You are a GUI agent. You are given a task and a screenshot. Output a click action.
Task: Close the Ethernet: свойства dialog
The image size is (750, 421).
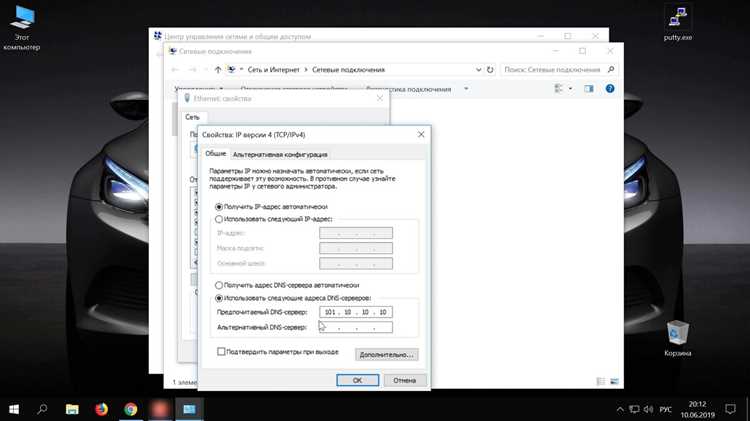(x=380, y=98)
